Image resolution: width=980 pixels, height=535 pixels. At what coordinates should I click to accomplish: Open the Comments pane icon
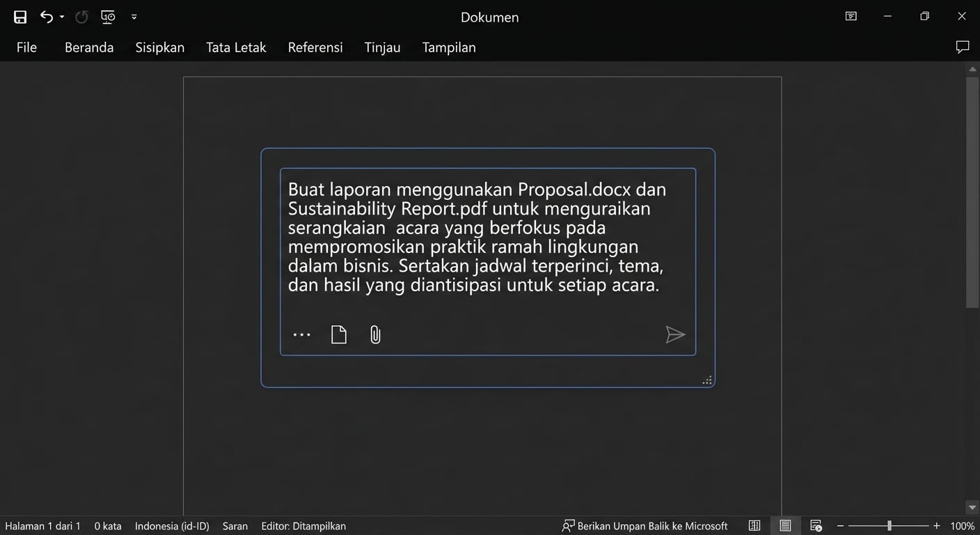click(963, 47)
